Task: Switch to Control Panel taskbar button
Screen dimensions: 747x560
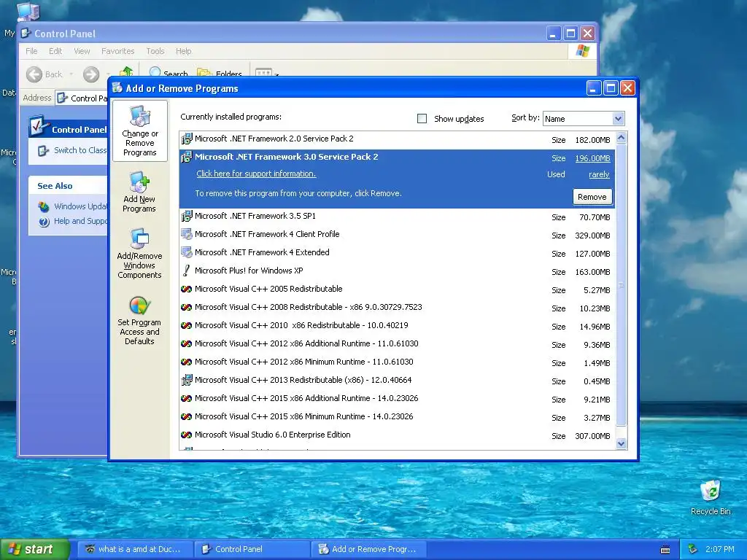Action: [252, 549]
